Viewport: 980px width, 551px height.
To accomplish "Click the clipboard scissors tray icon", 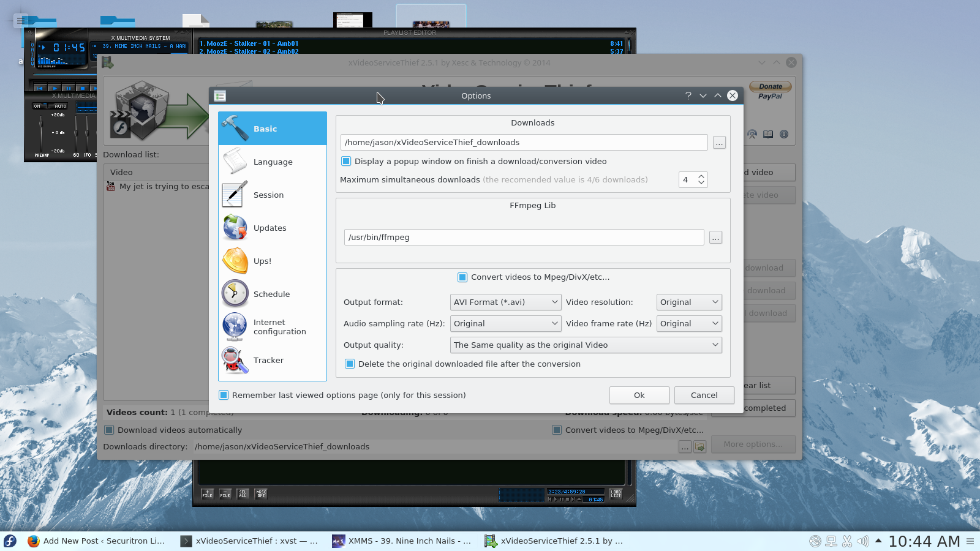I will click(847, 541).
